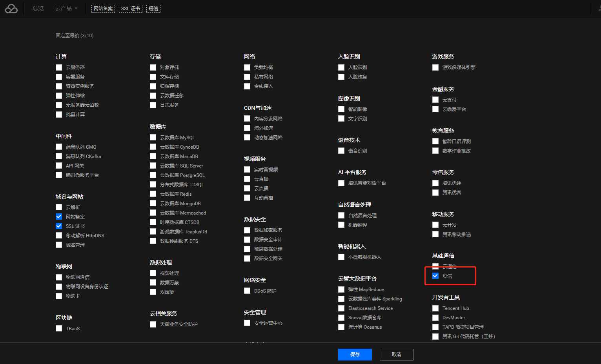601x364 pixels.
Task: Tick the 物联网通信 checkbox
Action: (59, 277)
